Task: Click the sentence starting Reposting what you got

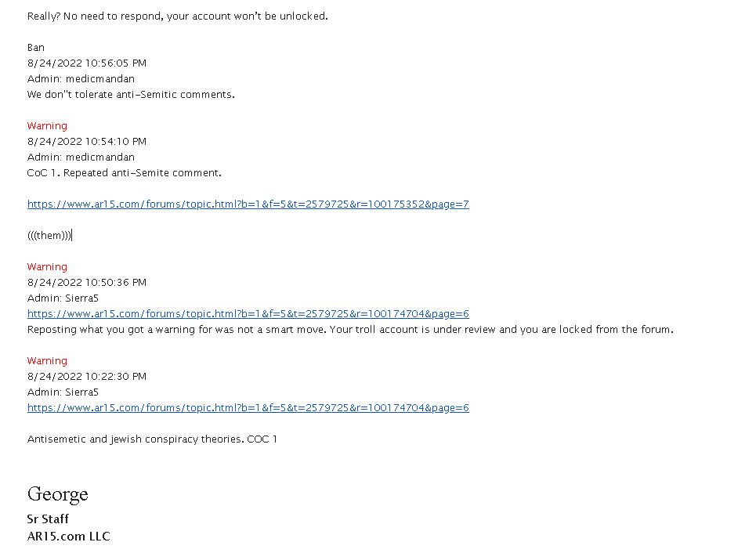Action: 350,329
